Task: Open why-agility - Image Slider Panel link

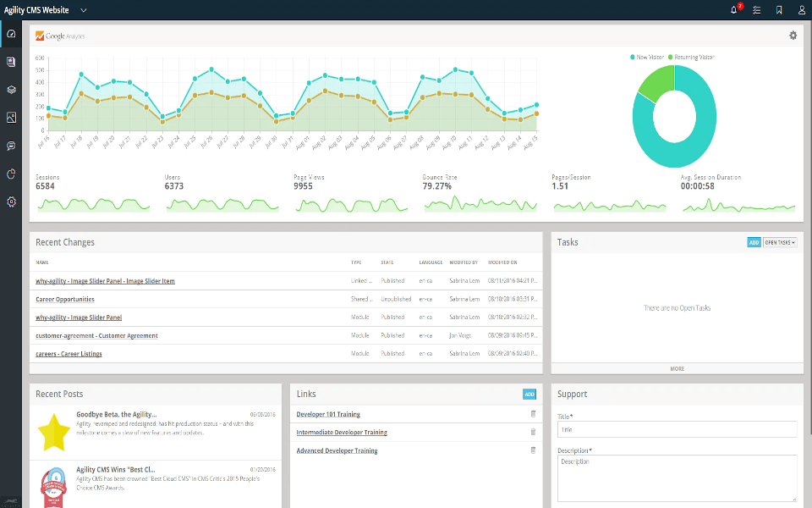Action: point(79,317)
